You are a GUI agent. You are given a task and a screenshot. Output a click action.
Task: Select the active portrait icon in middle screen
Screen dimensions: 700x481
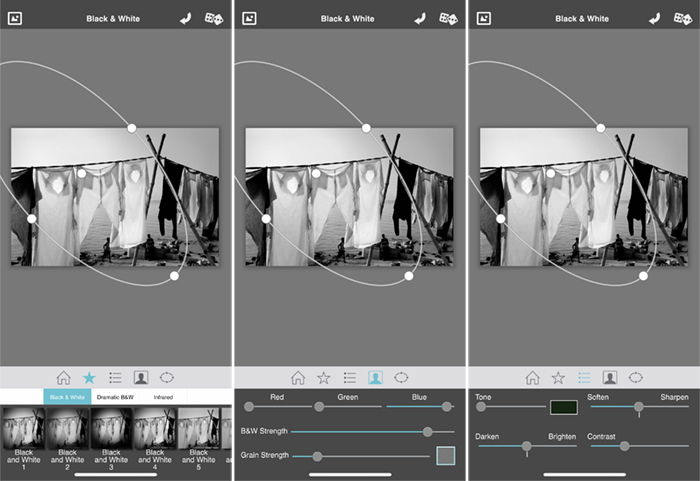pyautogui.click(x=375, y=378)
